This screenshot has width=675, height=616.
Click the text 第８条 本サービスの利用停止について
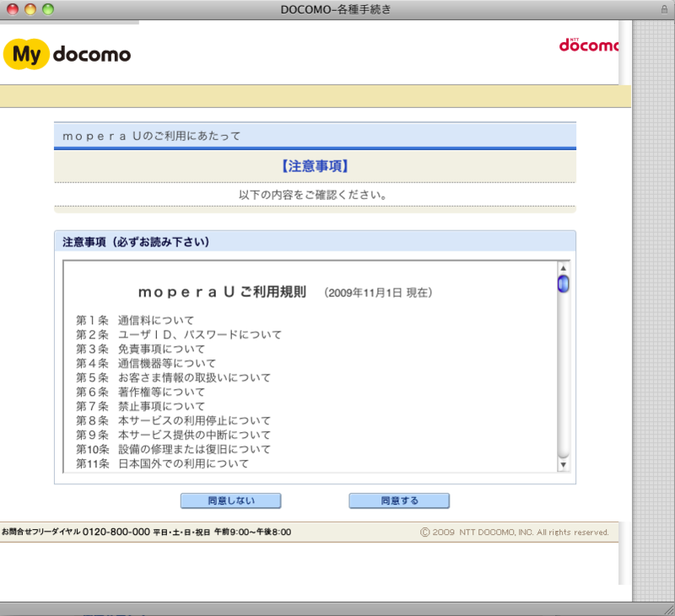pyautogui.click(x=174, y=420)
